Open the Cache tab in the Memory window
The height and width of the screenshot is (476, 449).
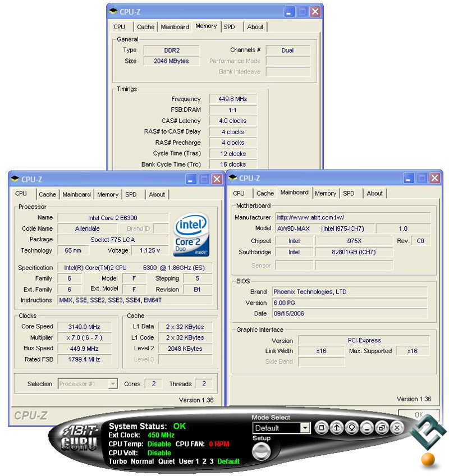[145, 27]
